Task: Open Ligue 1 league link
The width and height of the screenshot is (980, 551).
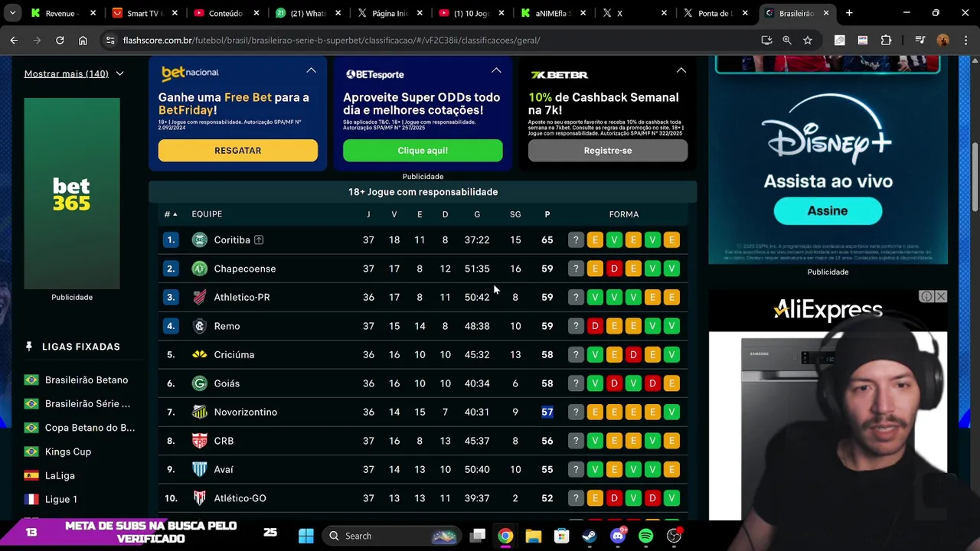Action: (x=61, y=499)
